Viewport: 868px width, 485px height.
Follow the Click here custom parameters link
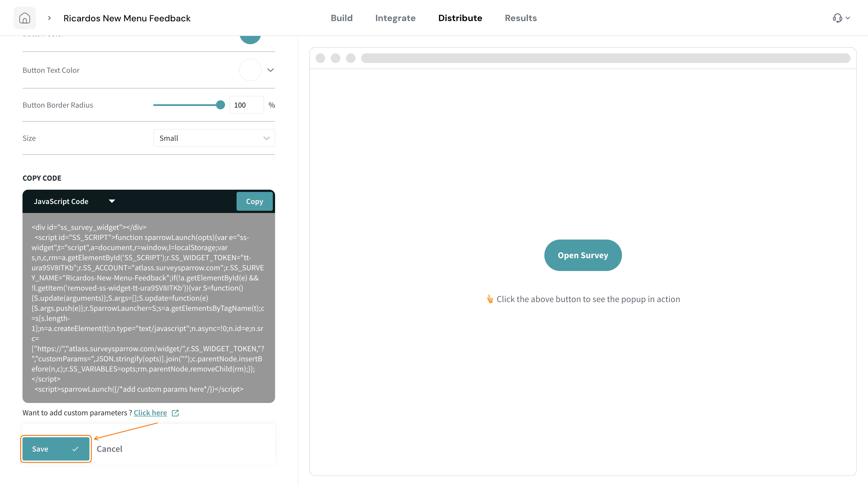150,413
